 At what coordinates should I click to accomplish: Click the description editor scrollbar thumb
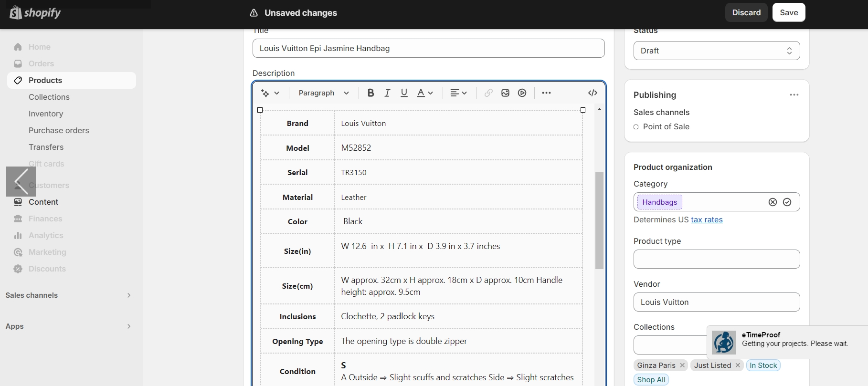(599, 220)
